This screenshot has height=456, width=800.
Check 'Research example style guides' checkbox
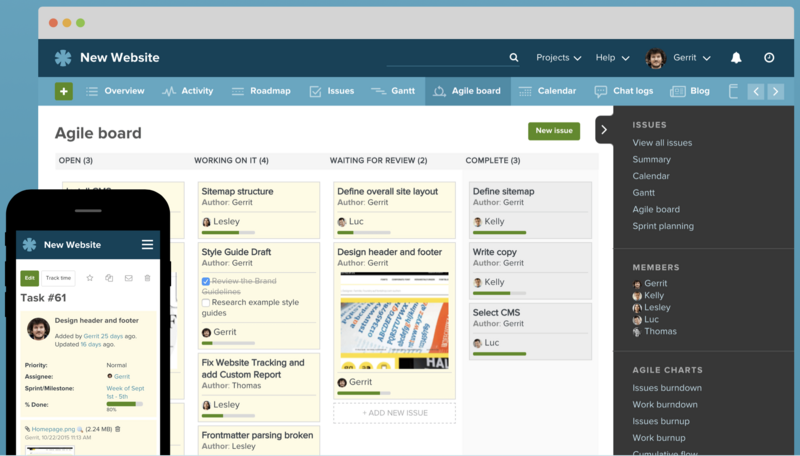(x=206, y=302)
